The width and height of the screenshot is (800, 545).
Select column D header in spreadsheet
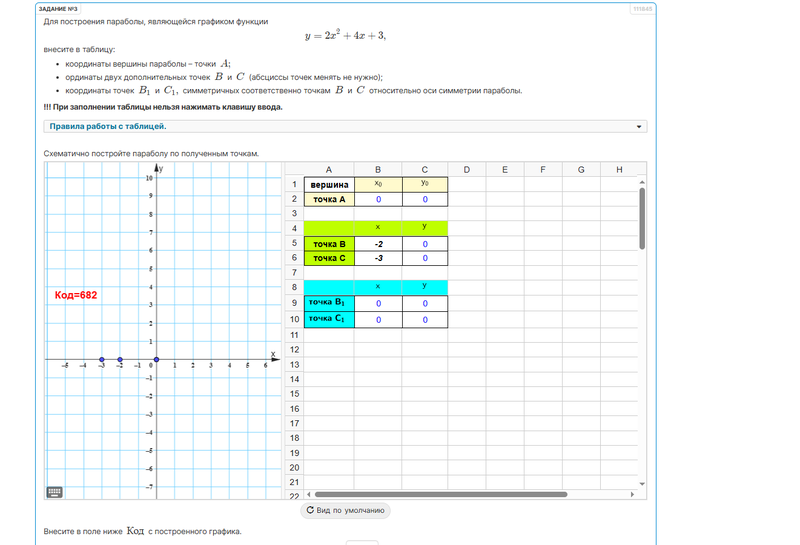click(467, 170)
